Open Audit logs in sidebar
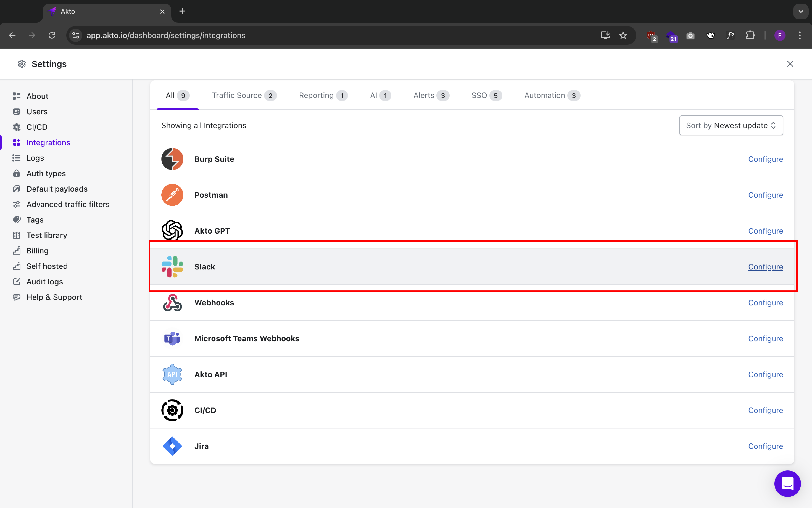Screen dimensions: 812x508 45,282
